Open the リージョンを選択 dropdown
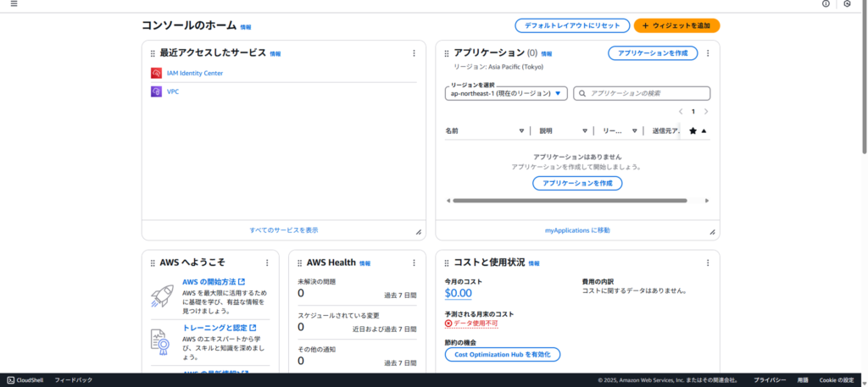The width and height of the screenshot is (868, 387). click(506, 93)
